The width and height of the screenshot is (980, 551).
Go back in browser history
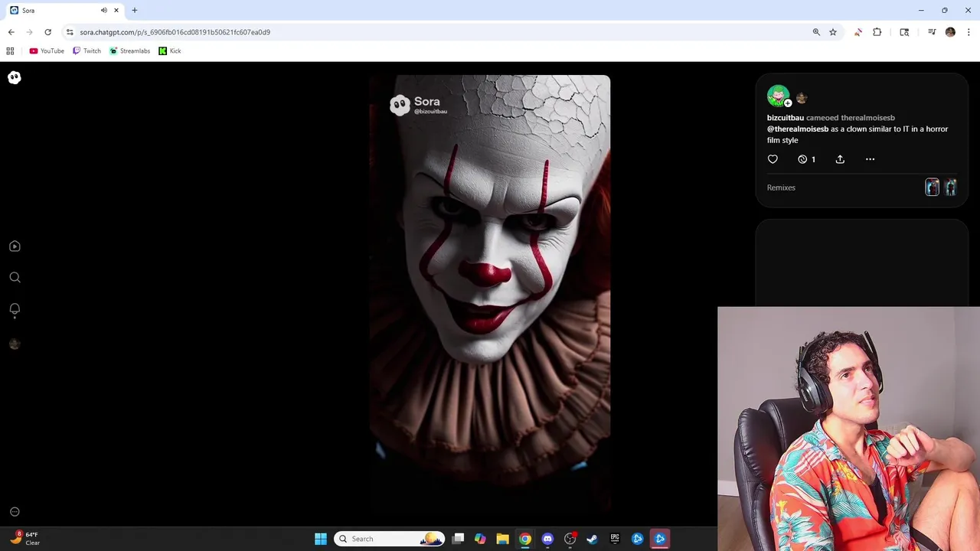(11, 32)
